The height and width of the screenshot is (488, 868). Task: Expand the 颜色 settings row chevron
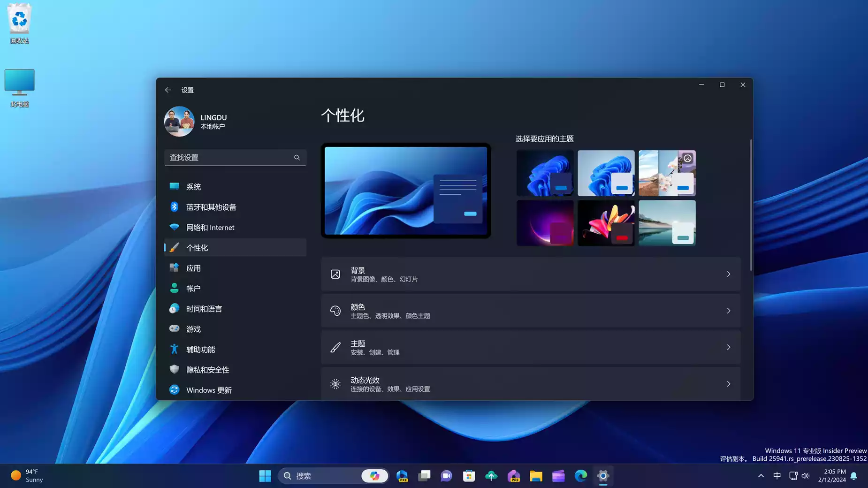tap(728, 311)
